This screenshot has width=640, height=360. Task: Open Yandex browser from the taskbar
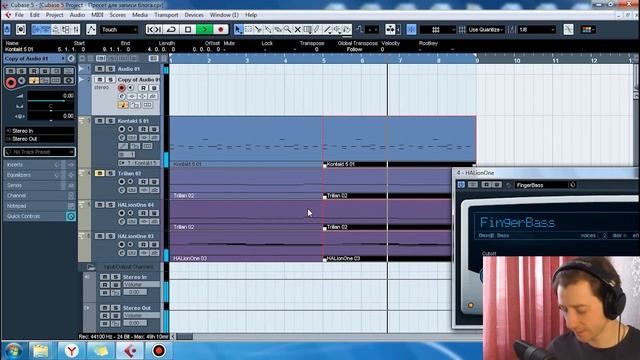[71, 351]
